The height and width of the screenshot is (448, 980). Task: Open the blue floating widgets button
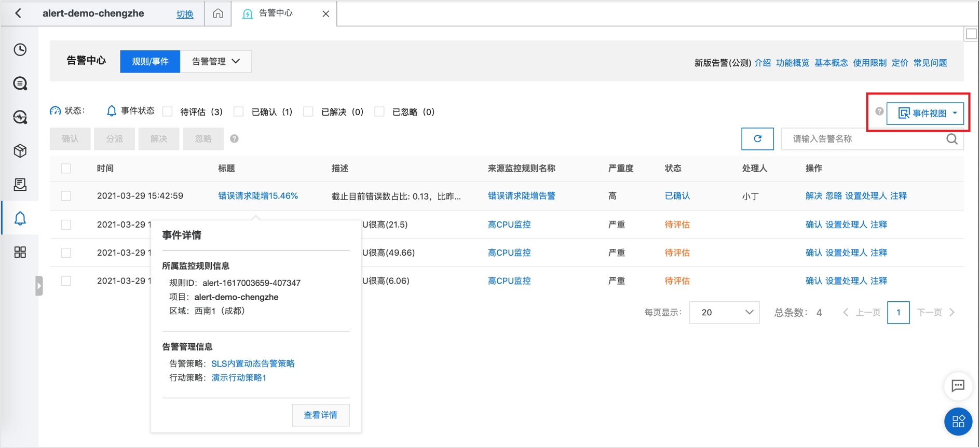pyautogui.click(x=958, y=422)
